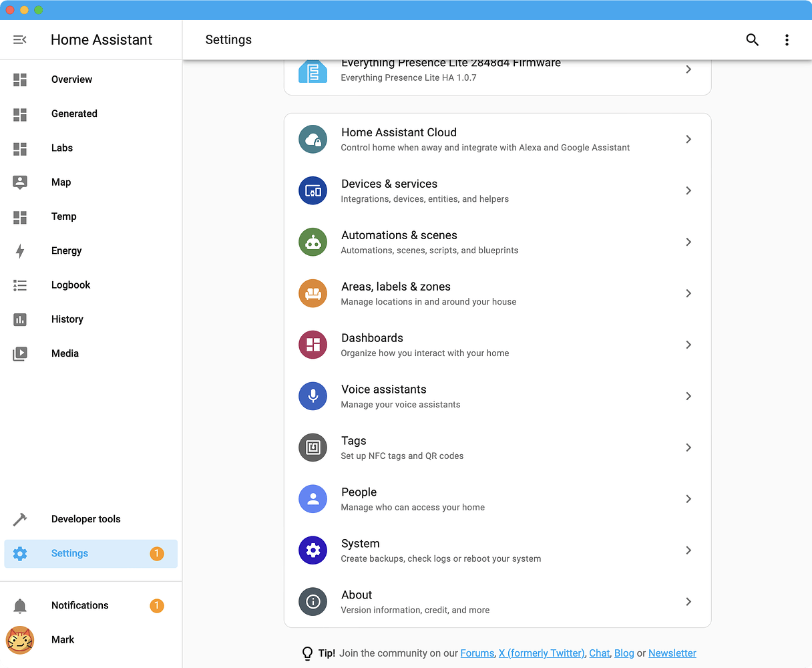812x668 pixels.
Task: Open the Media play icon in sidebar
Action: pos(20,353)
